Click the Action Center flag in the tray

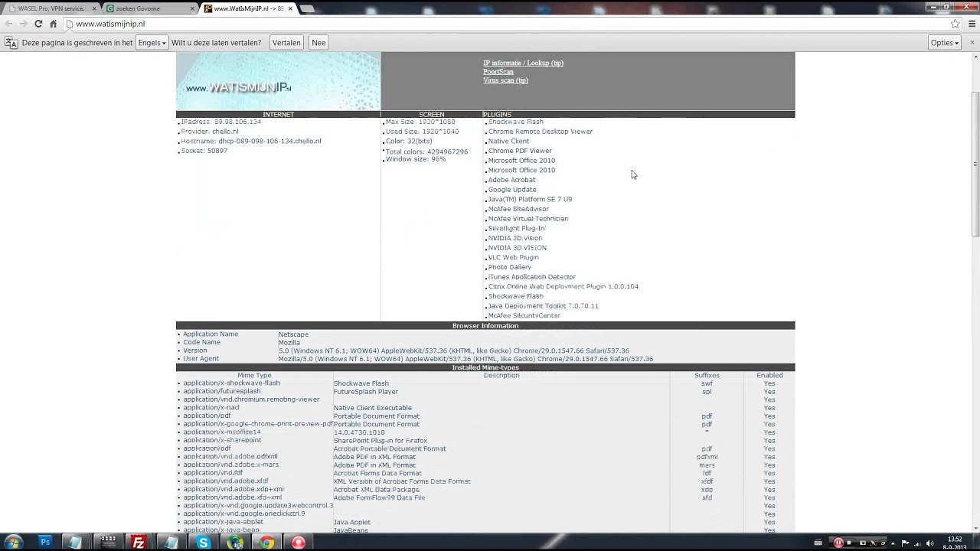[x=905, y=543]
